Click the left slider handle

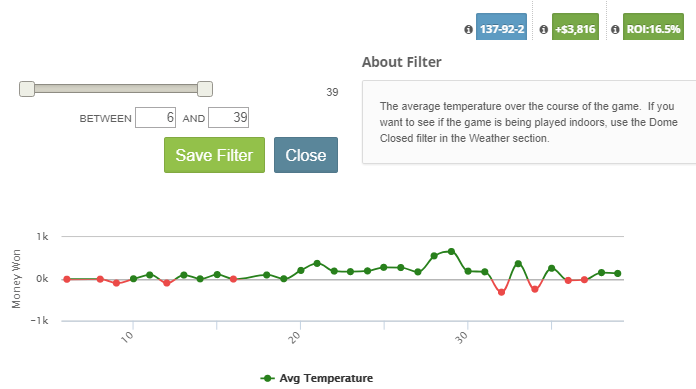tap(27, 89)
